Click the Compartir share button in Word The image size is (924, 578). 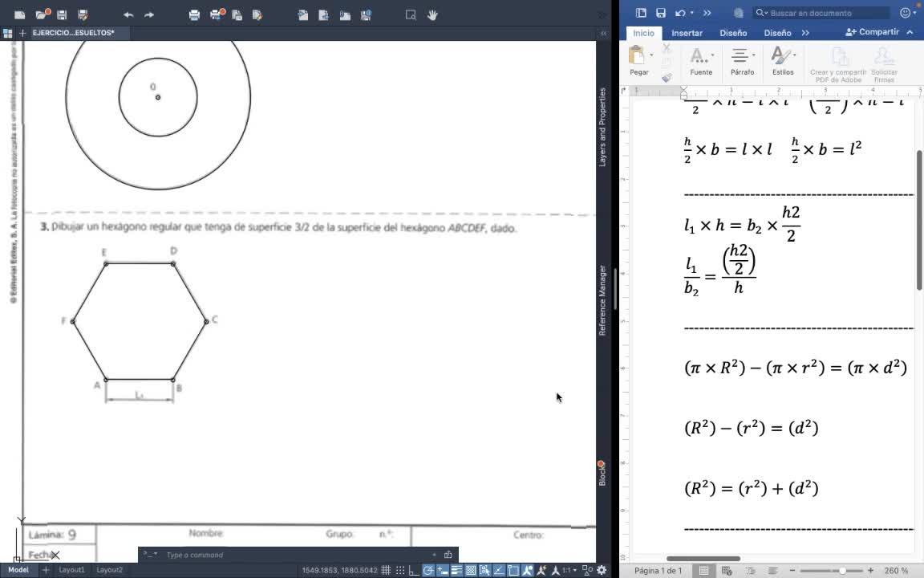coord(872,32)
